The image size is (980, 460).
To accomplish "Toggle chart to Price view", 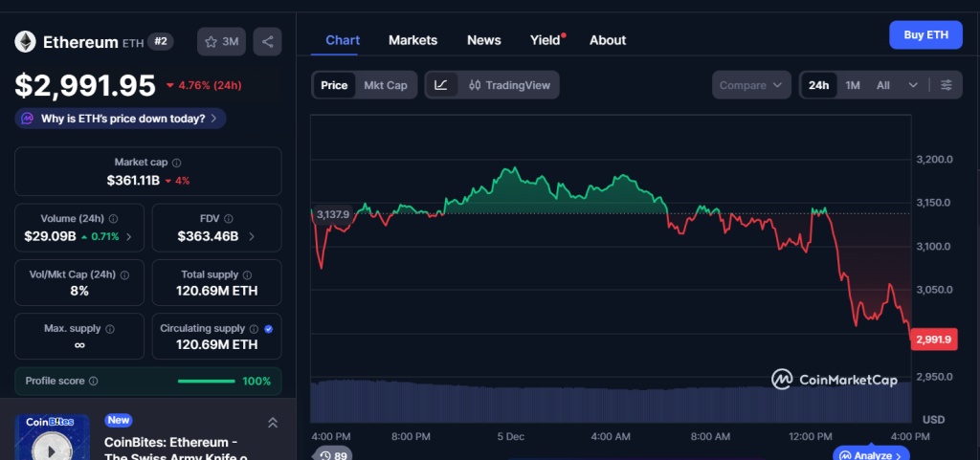I will pyautogui.click(x=334, y=85).
